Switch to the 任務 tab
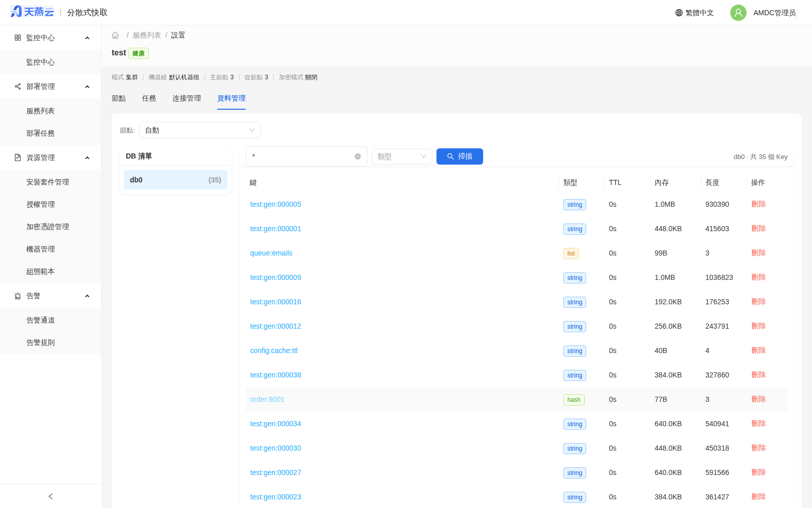This screenshot has height=508, width=812. [x=149, y=98]
